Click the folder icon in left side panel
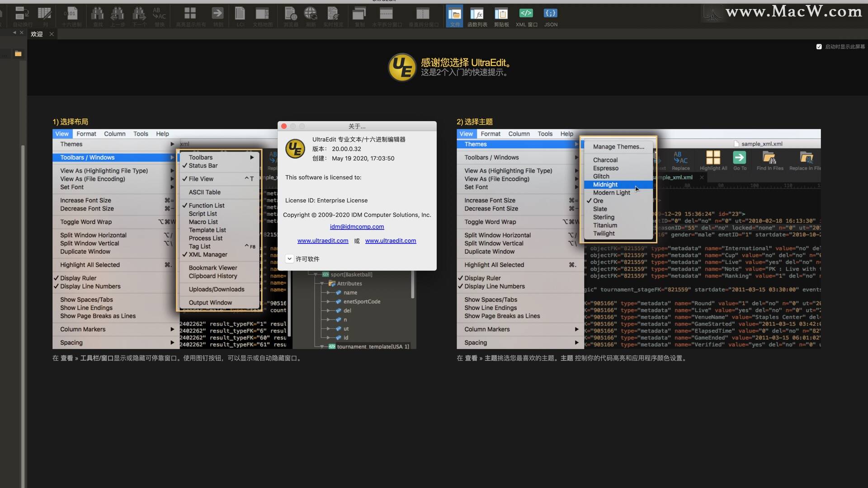The height and width of the screenshot is (488, 868). click(18, 54)
